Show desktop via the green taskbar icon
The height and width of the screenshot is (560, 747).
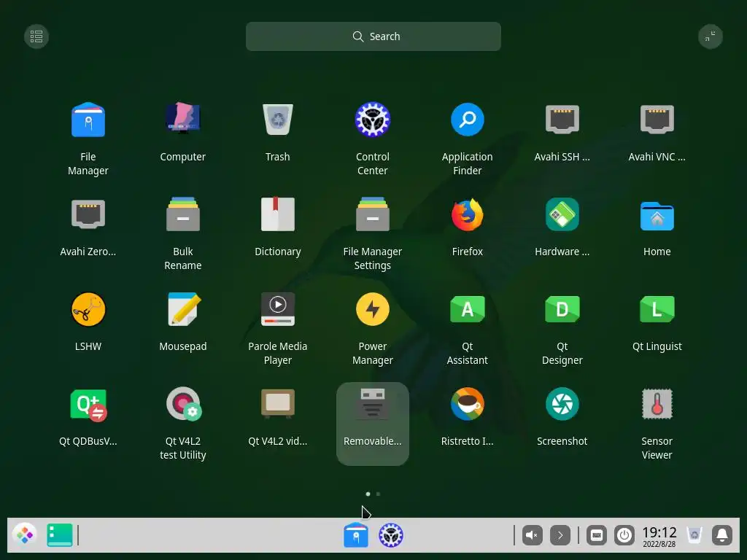[x=60, y=535]
